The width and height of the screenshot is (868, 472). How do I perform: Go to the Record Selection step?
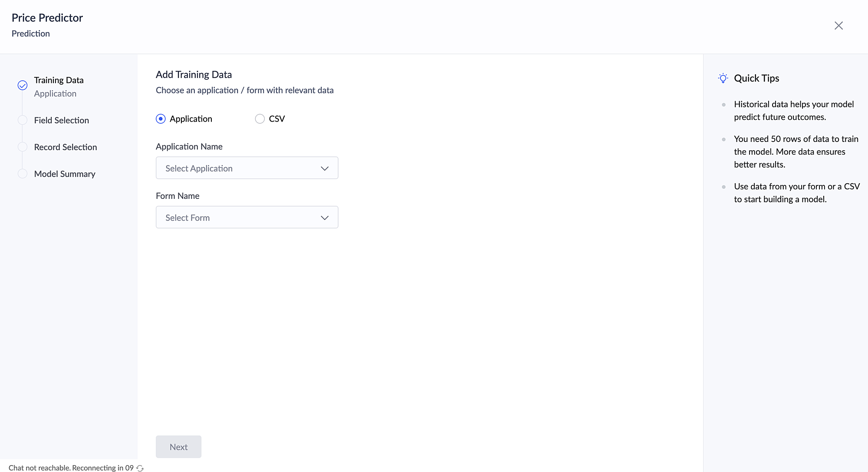coord(65,147)
